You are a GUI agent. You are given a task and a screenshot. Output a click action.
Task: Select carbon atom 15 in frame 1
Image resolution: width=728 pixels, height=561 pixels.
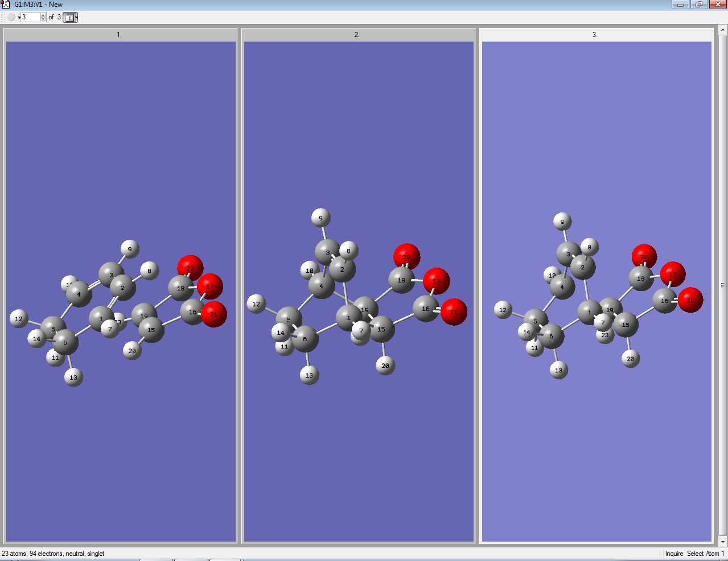click(x=151, y=330)
